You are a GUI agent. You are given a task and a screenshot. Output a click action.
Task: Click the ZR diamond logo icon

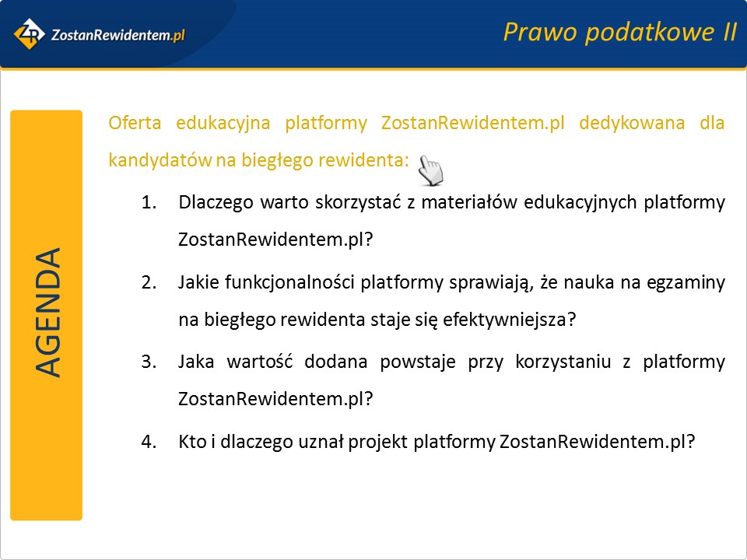(30, 34)
